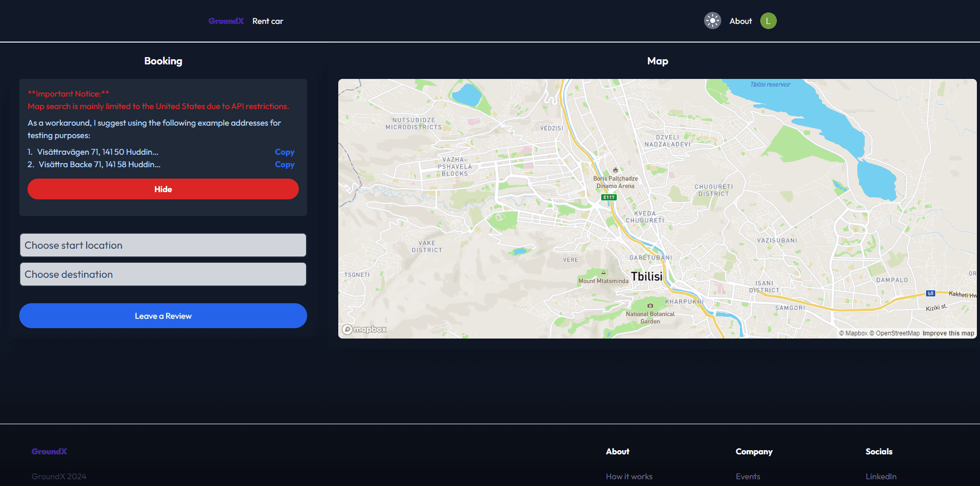
Task: Click the Tsqneti map label
Action: click(357, 275)
